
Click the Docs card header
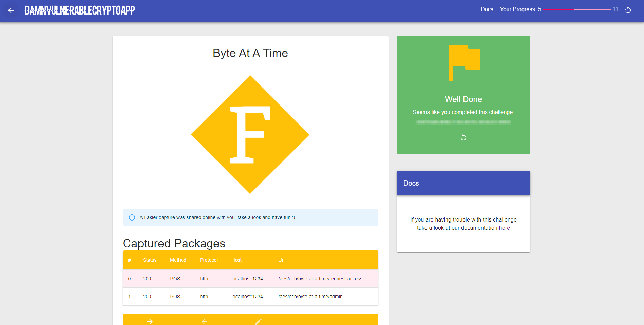click(x=463, y=183)
